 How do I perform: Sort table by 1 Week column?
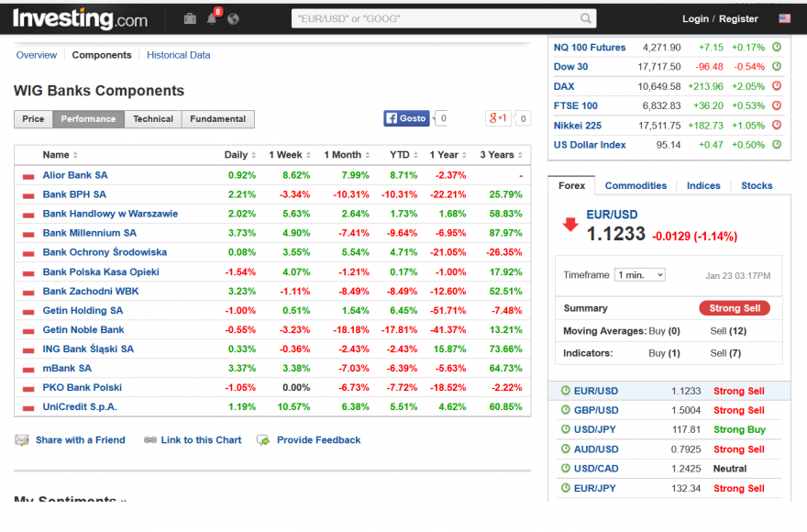[289, 154]
